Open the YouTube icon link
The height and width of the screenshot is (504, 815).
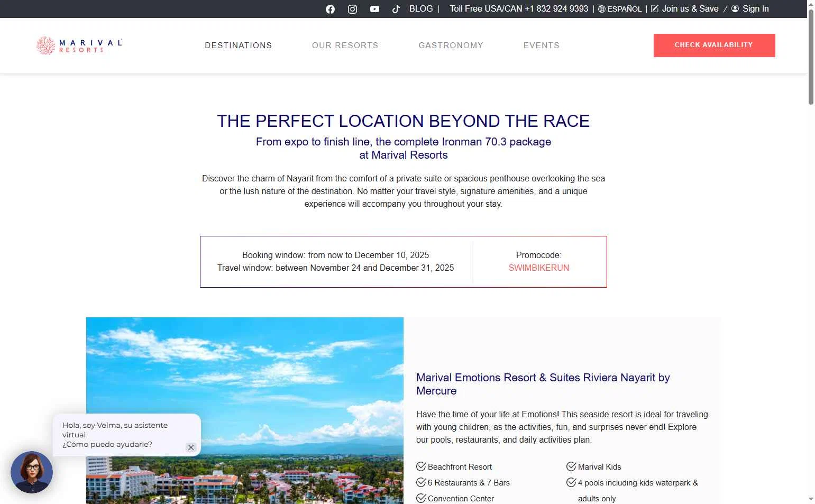tap(374, 9)
